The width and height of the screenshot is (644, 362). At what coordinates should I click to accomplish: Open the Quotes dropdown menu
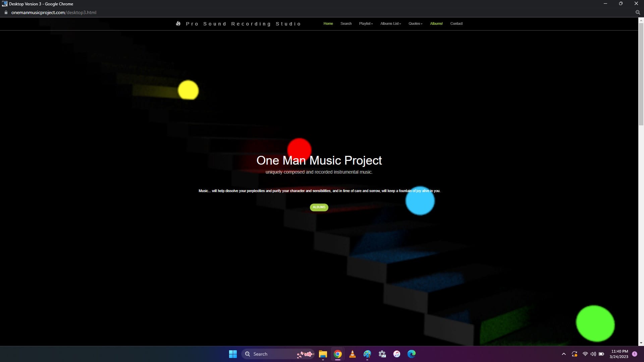pos(415,23)
